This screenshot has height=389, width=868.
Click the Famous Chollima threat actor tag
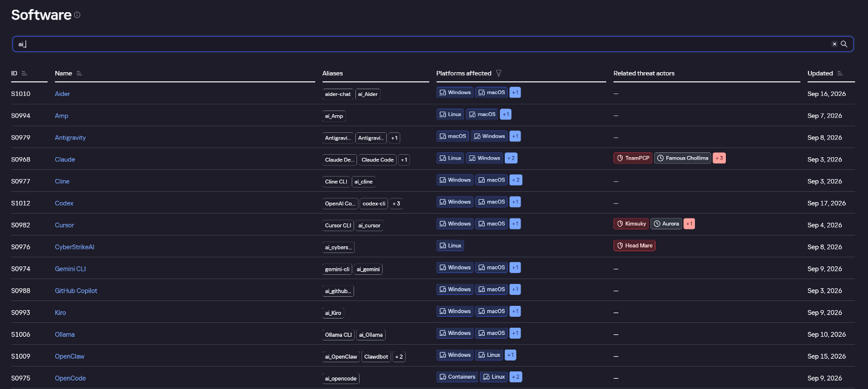coord(682,158)
